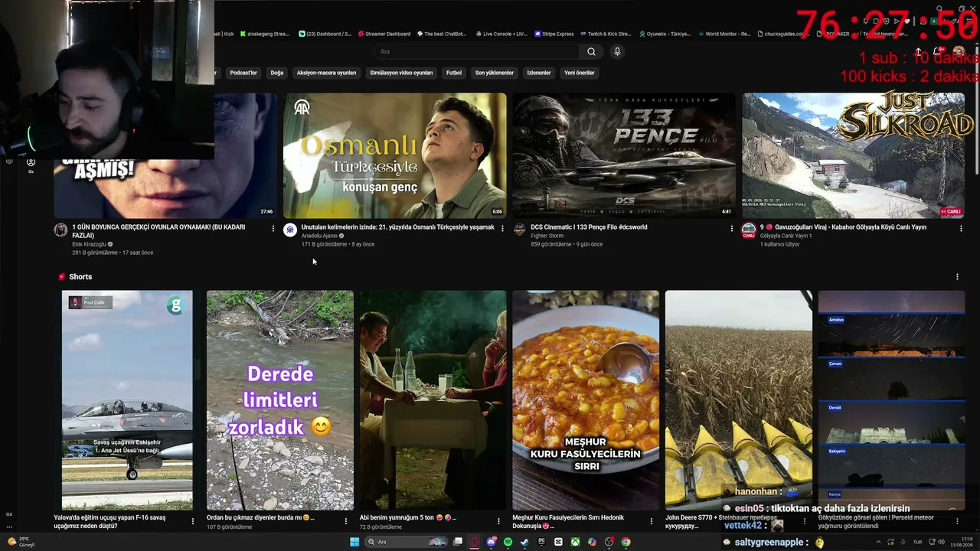Click 'DCS Cinematic | 133 Pençe Filo' title
The image size is (980, 551).
click(589, 227)
